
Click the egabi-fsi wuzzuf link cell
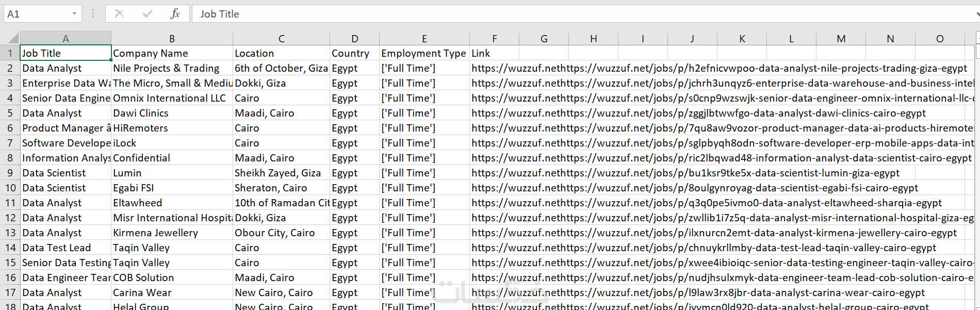[x=695, y=188]
